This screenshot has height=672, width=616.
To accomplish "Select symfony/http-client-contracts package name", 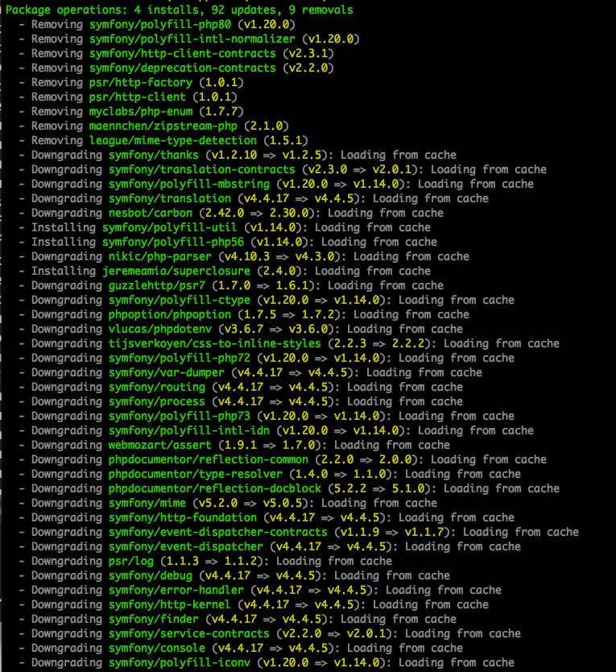I will click(183, 53).
